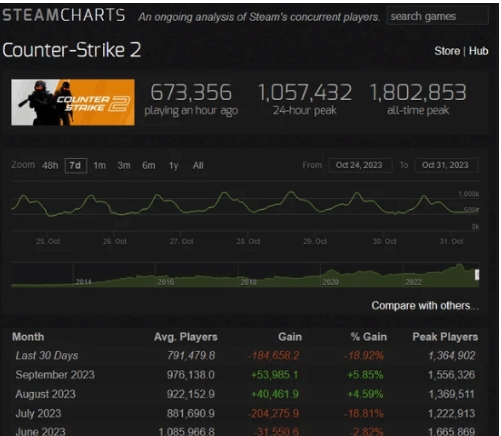Select the 673,356 playing count
The width and height of the screenshot is (501, 436).
191,92
